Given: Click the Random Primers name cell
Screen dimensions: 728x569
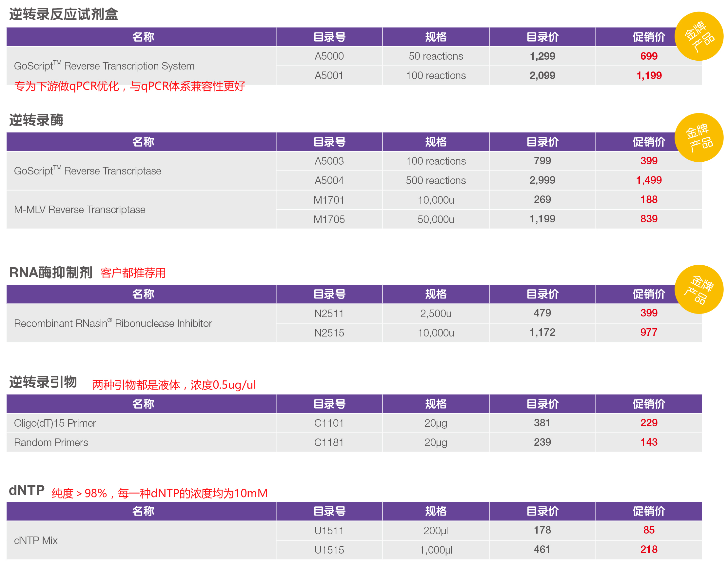Looking at the screenshot, I should pyautogui.click(x=141, y=442).
